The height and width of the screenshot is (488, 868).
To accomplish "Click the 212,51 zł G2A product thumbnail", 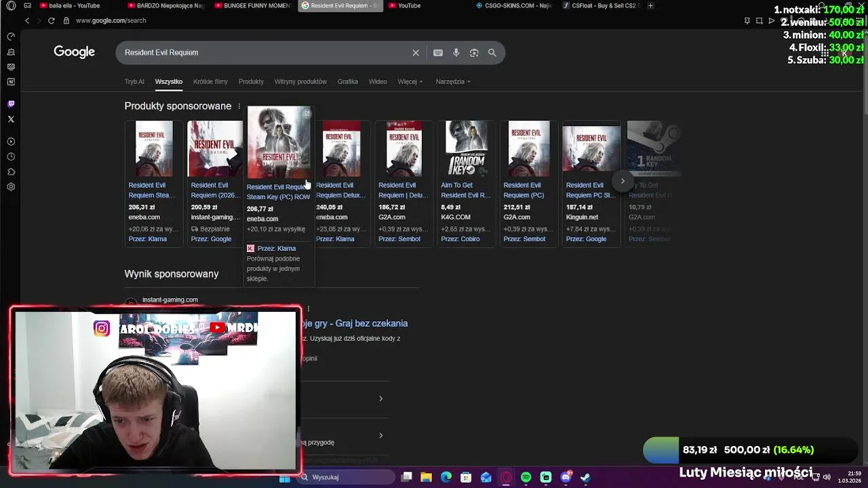I will click(529, 148).
